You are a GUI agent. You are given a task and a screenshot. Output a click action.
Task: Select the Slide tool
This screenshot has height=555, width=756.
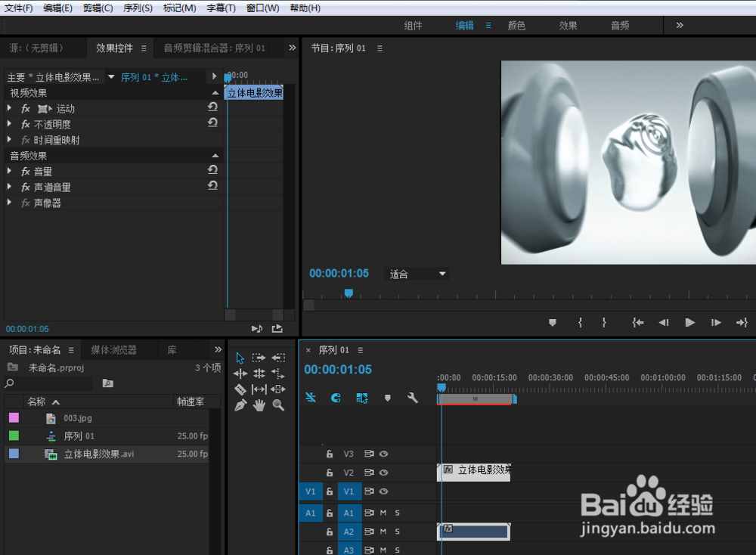[x=278, y=389]
